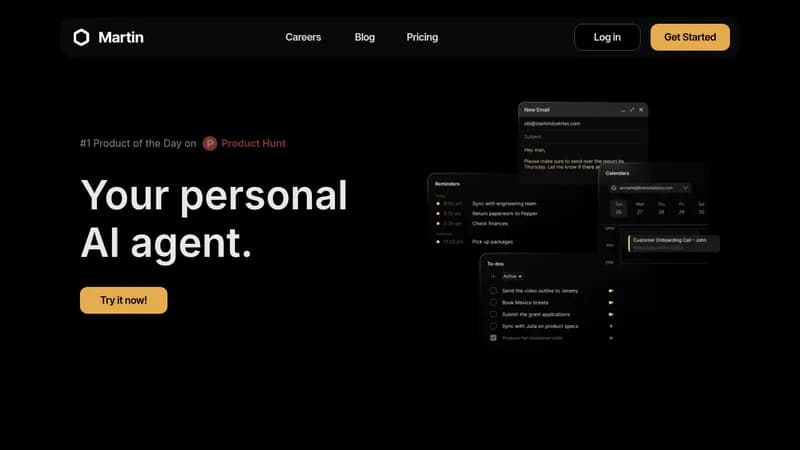
Task: Check the 'Book Mexico tickets' checkbox
Action: coord(493,303)
